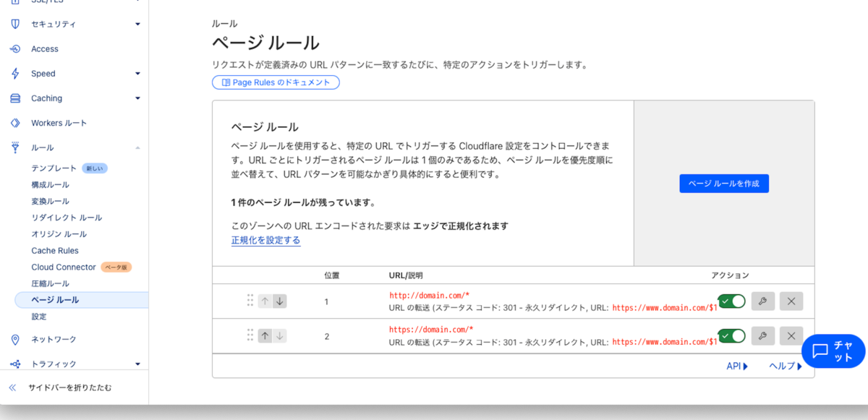Image resolution: width=868 pixels, height=420 pixels.
Task: Delete the http://domain.com/* page rule
Action: [x=791, y=301]
